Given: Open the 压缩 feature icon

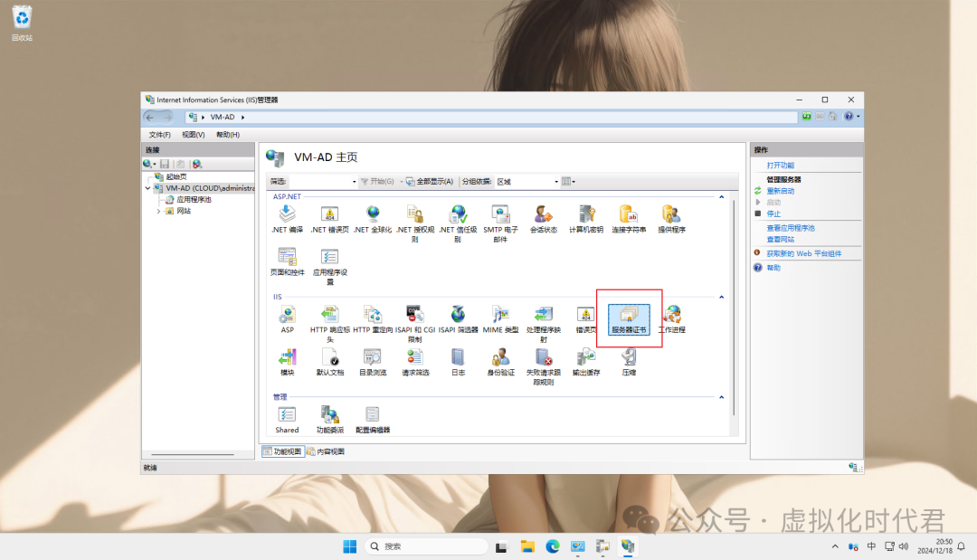Looking at the screenshot, I should click(629, 362).
